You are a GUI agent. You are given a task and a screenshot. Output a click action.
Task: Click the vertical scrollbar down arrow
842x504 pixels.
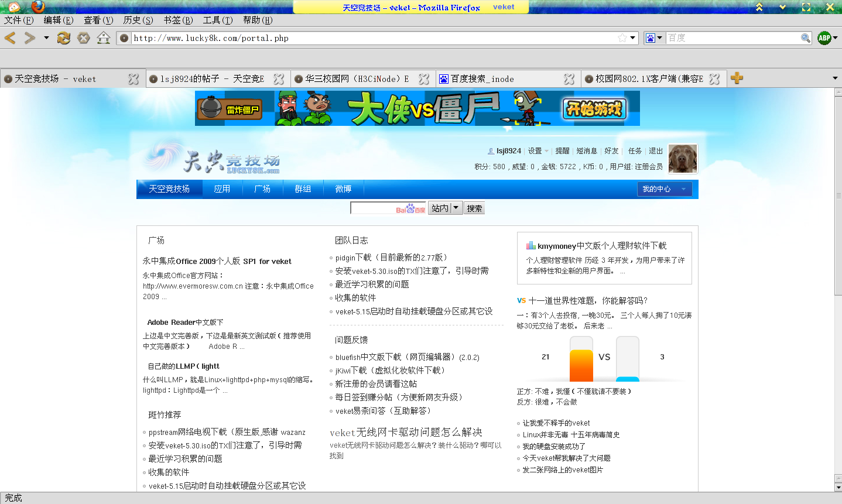[x=838, y=487]
